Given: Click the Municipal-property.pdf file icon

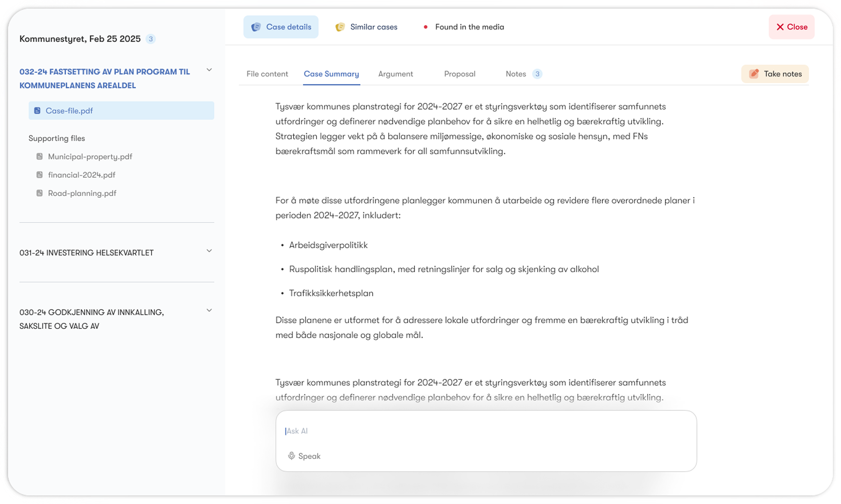Looking at the screenshot, I should pos(40,156).
